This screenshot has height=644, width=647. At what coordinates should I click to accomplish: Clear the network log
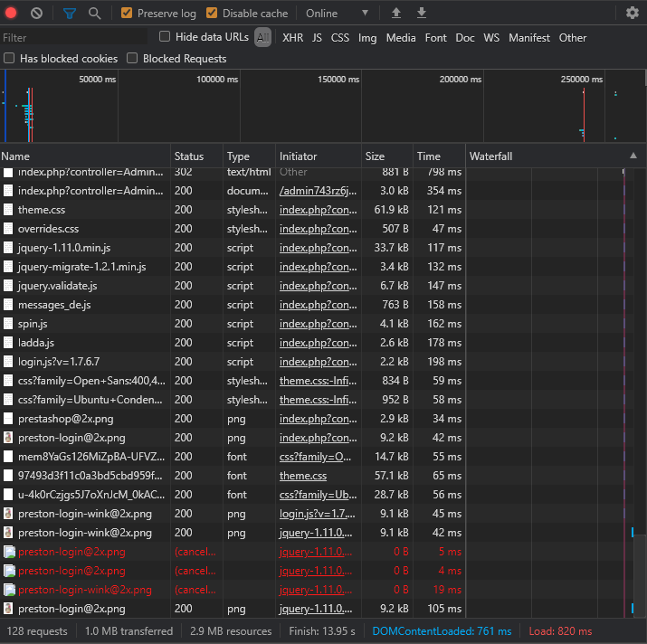36,14
